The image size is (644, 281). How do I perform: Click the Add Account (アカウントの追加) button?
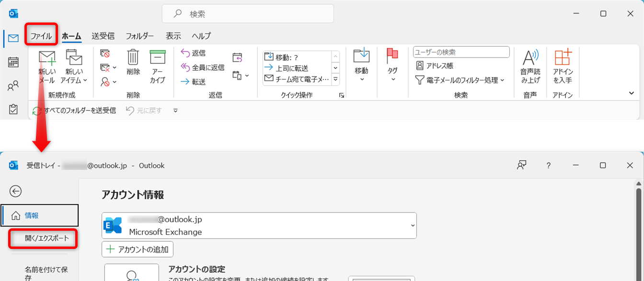click(x=138, y=249)
